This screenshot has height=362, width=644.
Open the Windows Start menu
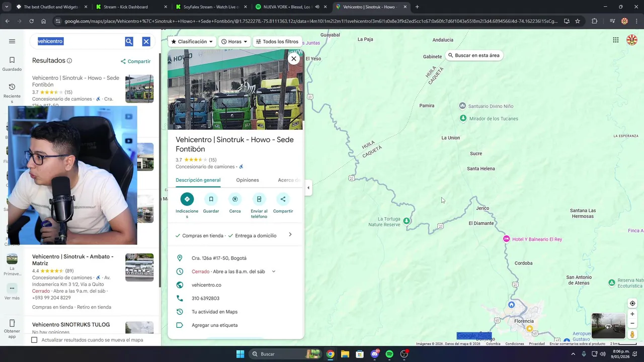(240, 354)
